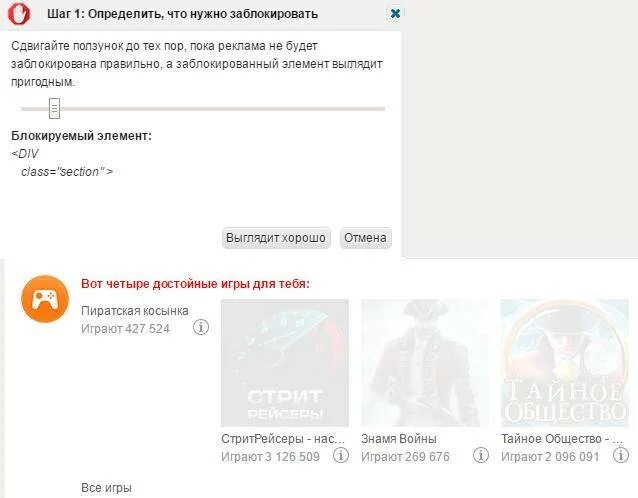Open the 'Все игры' link
Image resolution: width=638 pixels, height=498 pixels.
click(x=106, y=487)
